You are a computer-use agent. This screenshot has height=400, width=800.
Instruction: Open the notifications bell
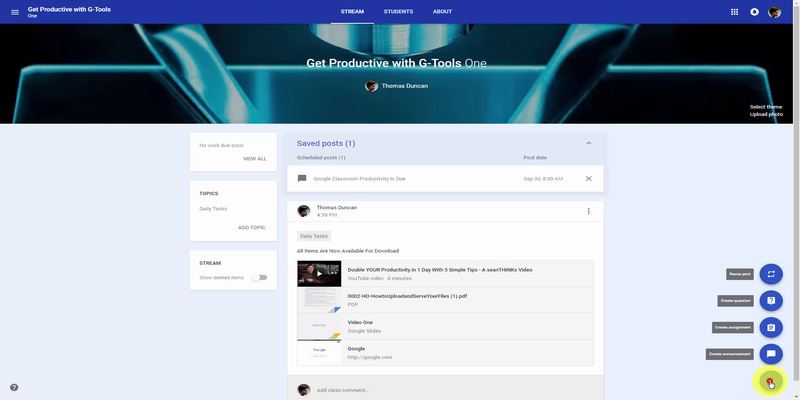coord(754,12)
